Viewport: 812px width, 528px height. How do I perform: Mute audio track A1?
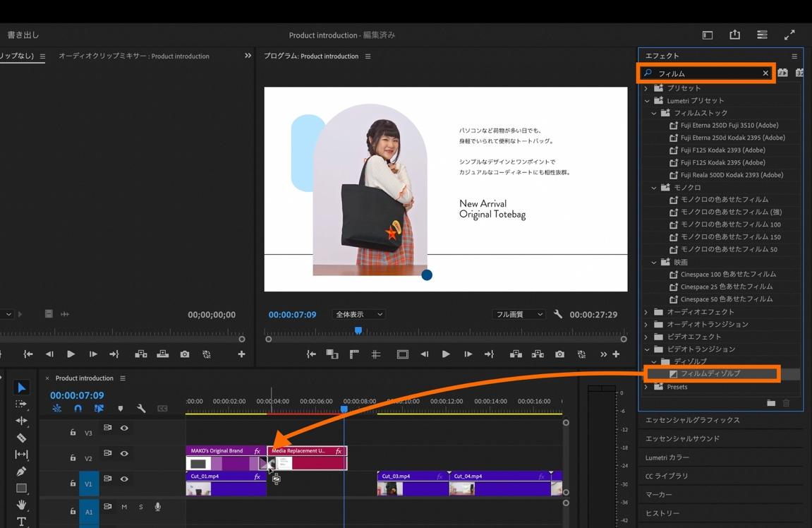[124, 507]
